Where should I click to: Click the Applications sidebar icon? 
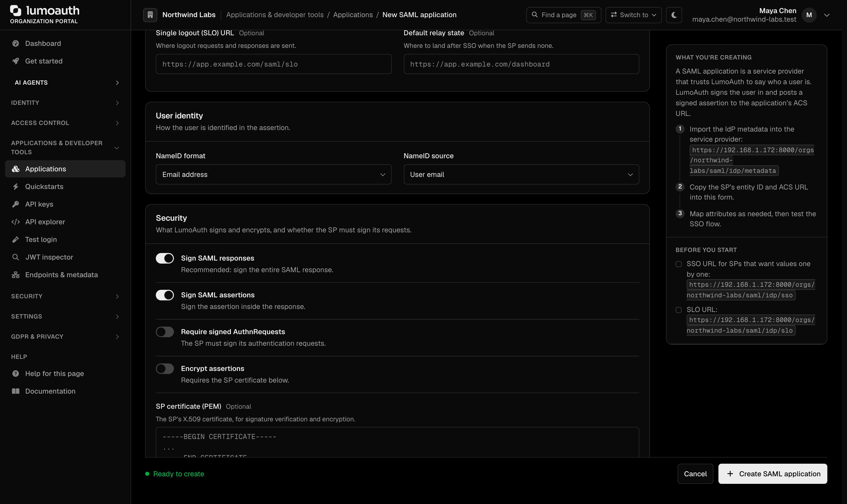16,169
